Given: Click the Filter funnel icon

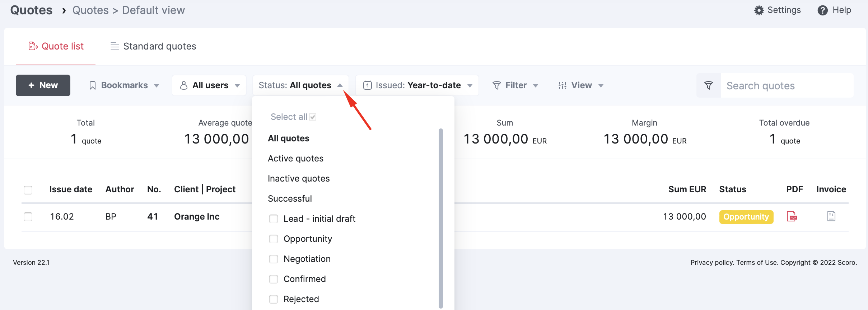Looking at the screenshot, I should click(497, 85).
